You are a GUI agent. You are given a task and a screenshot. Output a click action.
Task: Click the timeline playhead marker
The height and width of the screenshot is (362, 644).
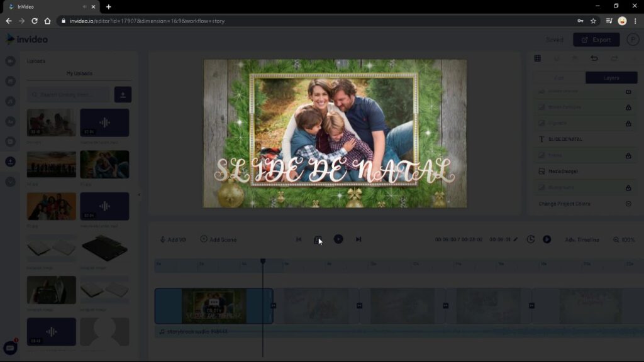(x=263, y=261)
